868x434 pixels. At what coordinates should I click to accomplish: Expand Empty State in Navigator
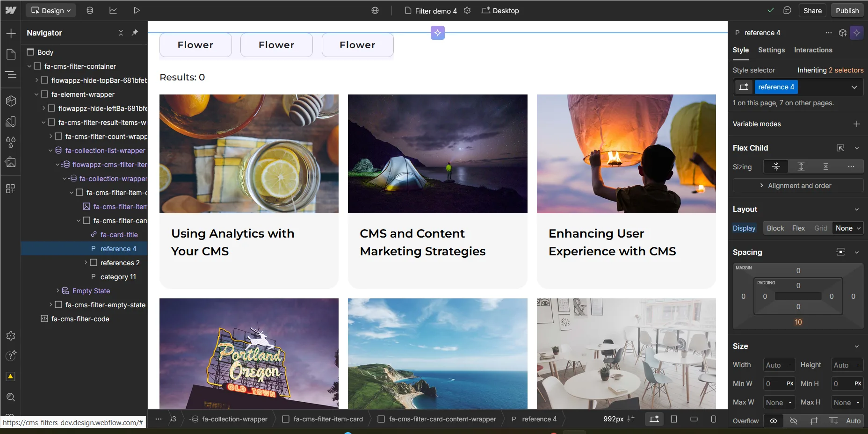tap(58, 291)
